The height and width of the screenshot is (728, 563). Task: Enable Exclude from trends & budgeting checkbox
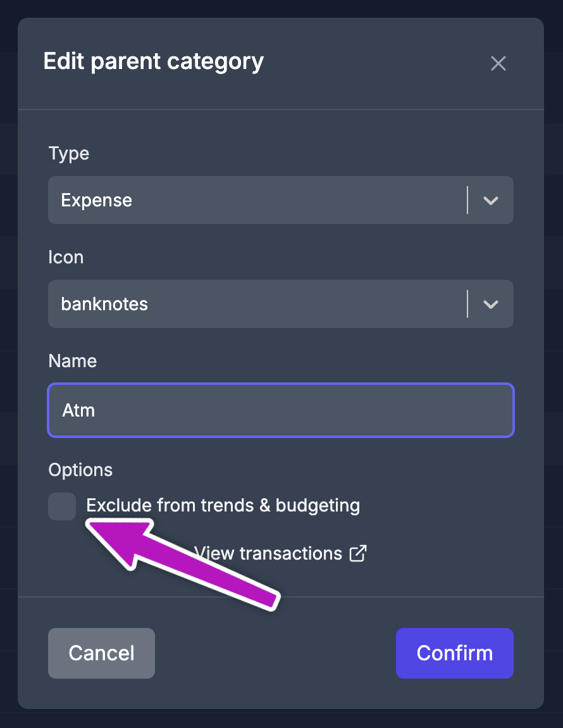pos(62,506)
